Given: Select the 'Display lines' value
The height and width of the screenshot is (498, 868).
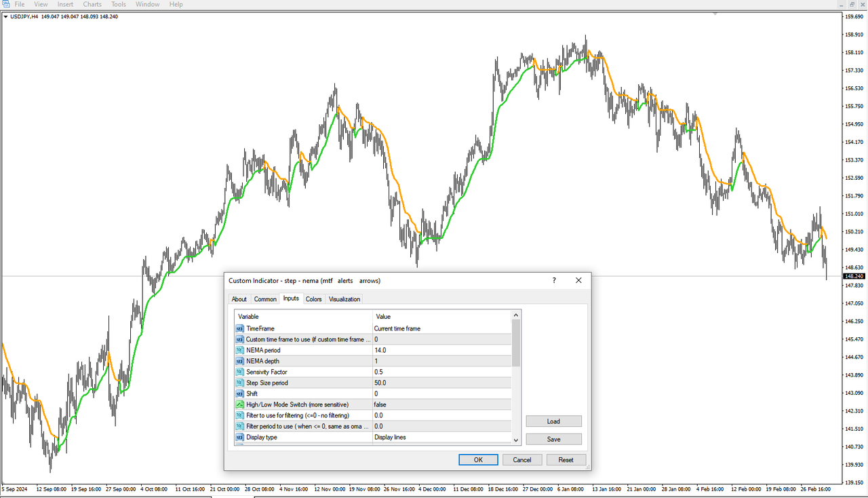Looking at the screenshot, I should [390, 437].
